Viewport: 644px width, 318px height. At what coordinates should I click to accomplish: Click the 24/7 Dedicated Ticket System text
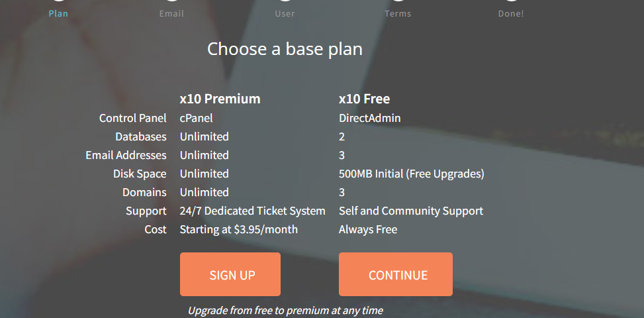253,211
